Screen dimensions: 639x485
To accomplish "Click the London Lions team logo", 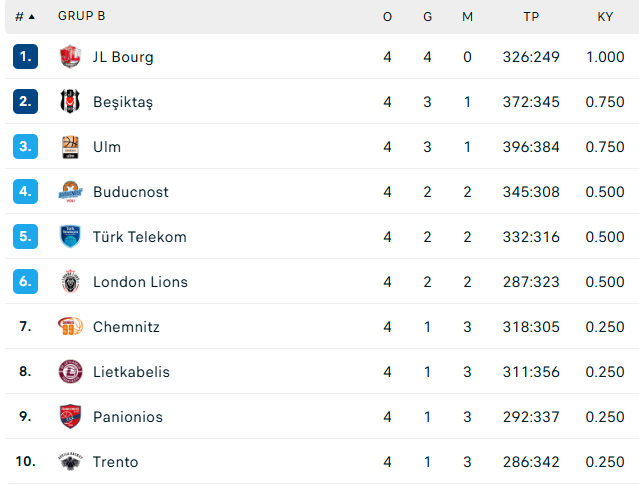I will pyautogui.click(x=70, y=282).
